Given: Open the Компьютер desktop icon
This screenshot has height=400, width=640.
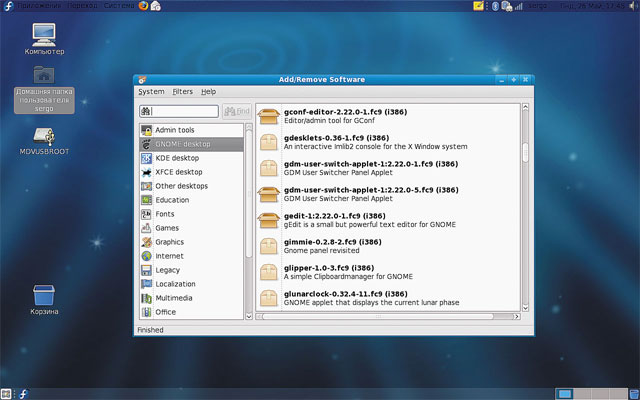Looking at the screenshot, I should (x=44, y=35).
